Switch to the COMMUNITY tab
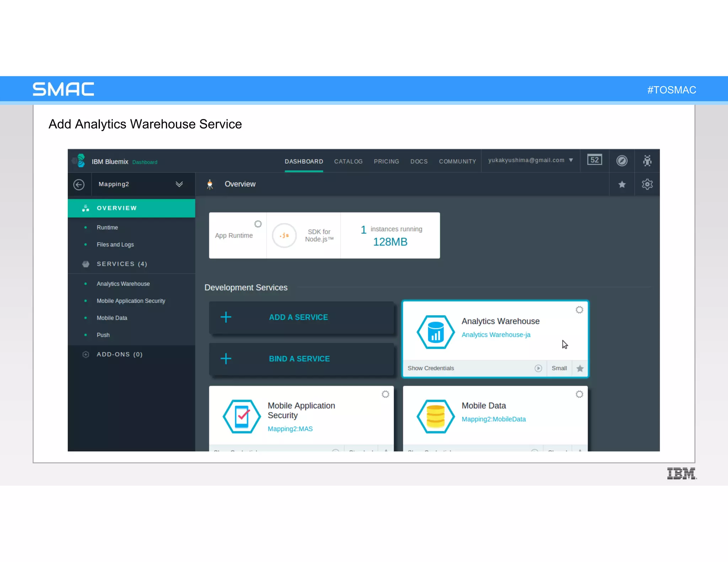The width and height of the screenshot is (728, 562). coord(457,161)
